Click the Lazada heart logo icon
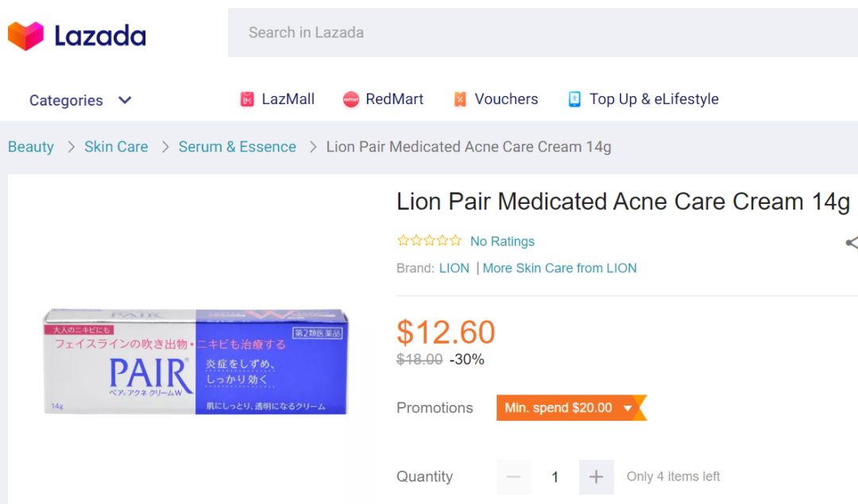This screenshot has width=858, height=504. (x=25, y=36)
